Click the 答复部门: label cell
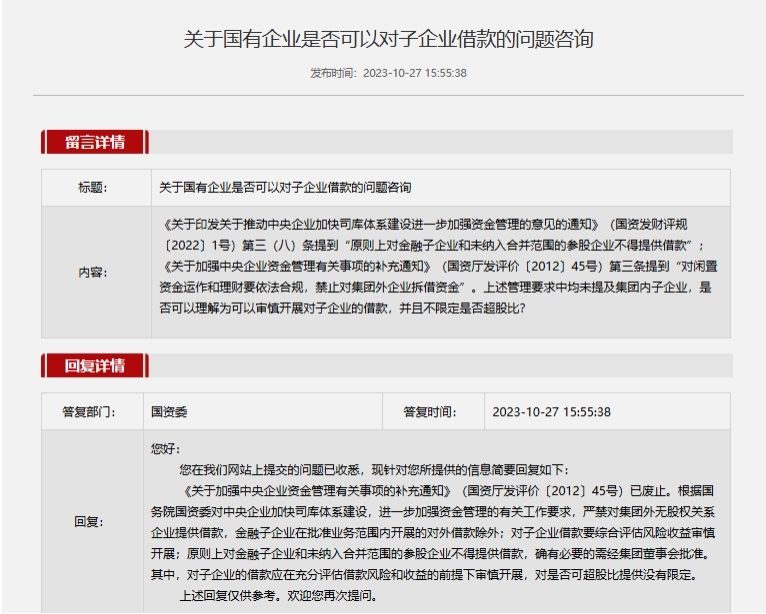 click(x=92, y=412)
